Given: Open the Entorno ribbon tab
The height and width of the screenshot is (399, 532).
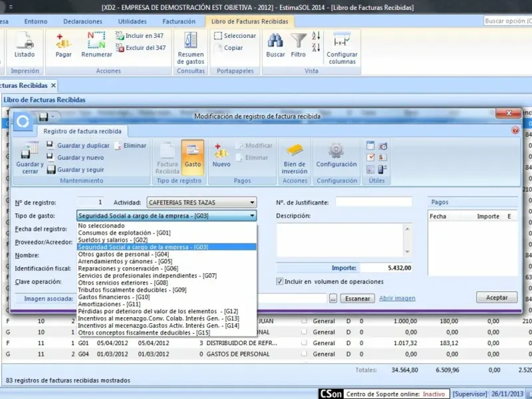Looking at the screenshot, I should pyautogui.click(x=36, y=21).
